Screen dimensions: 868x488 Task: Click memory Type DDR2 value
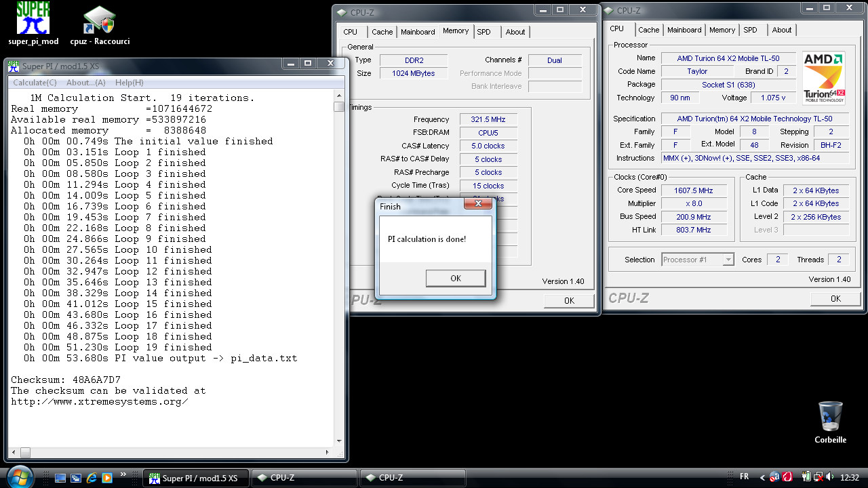tap(414, 60)
